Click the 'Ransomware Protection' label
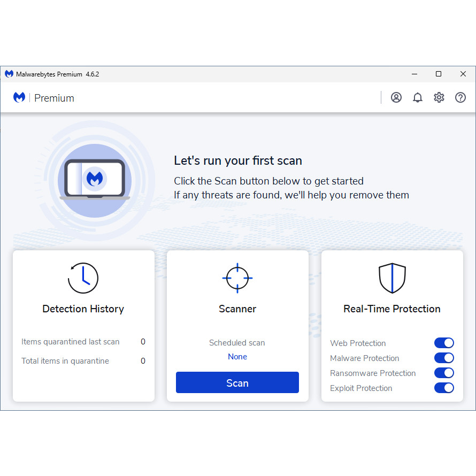The height and width of the screenshot is (476, 476). (x=373, y=373)
